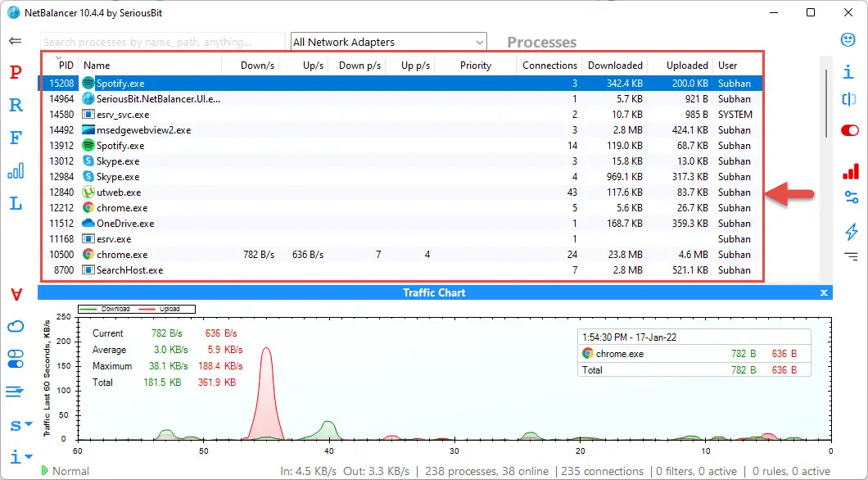Select the esrv_svc.exe process row

click(x=400, y=115)
